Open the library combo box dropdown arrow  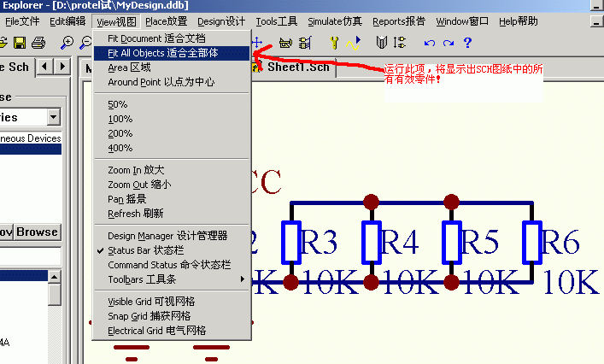tap(54, 116)
